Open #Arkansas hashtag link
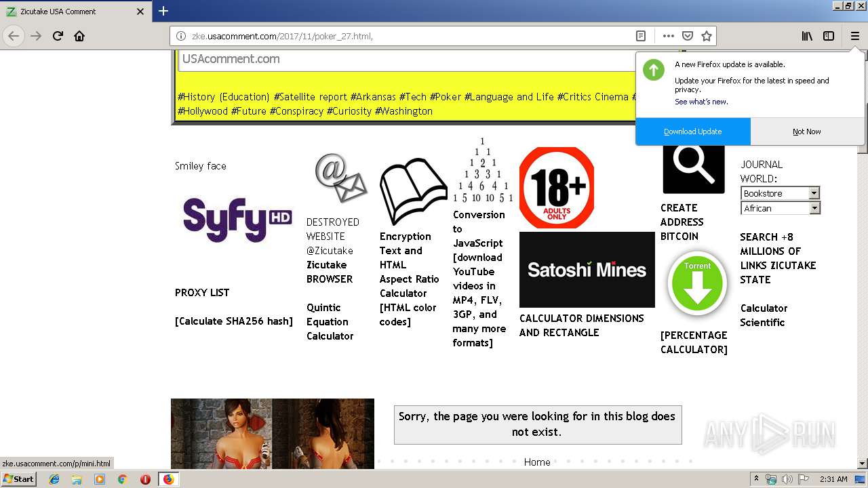The width and height of the screenshot is (868, 488). point(374,97)
